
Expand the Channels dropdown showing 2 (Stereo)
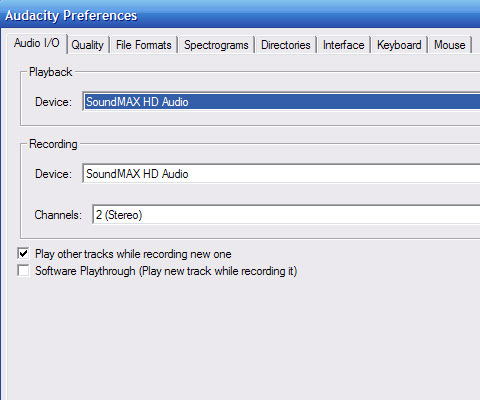click(x=286, y=215)
